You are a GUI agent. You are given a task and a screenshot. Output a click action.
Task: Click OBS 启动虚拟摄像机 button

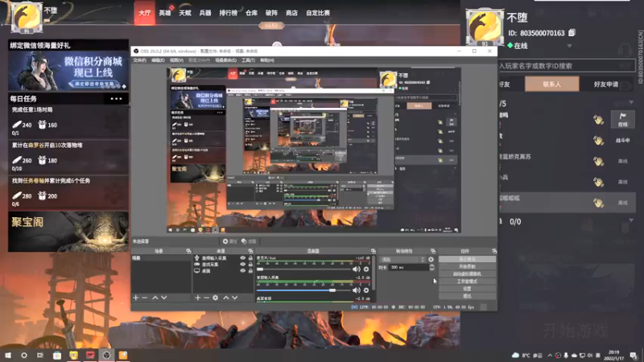pyautogui.click(x=467, y=274)
